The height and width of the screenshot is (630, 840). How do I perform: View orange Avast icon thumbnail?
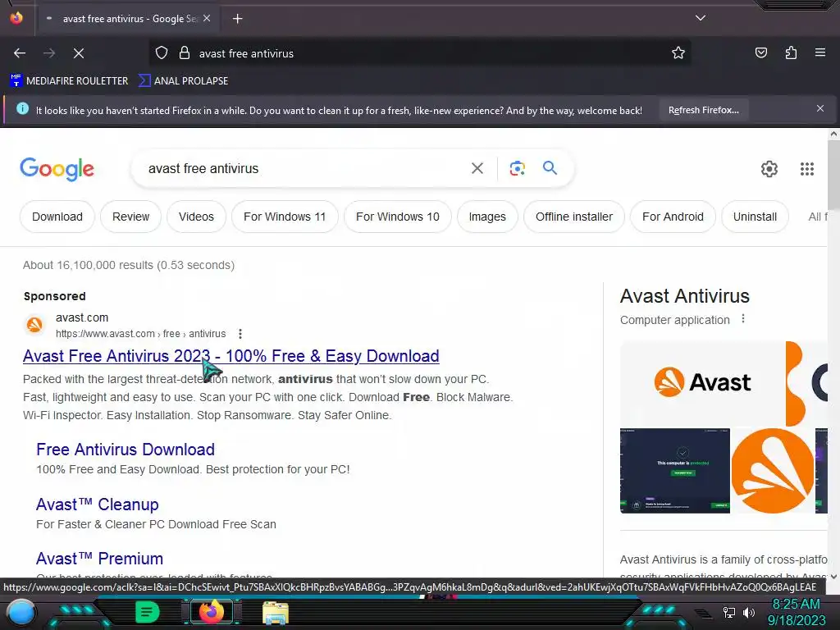(773, 470)
